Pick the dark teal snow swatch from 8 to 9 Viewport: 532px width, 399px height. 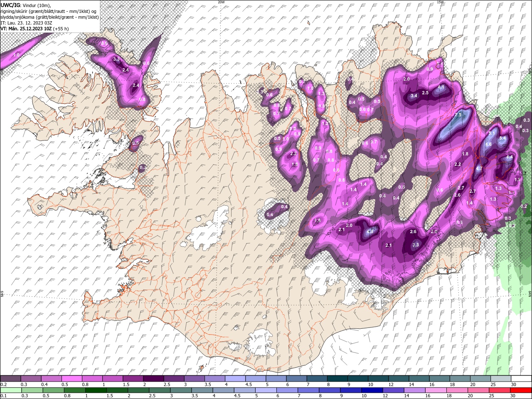pyautogui.click(x=337, y=379)
